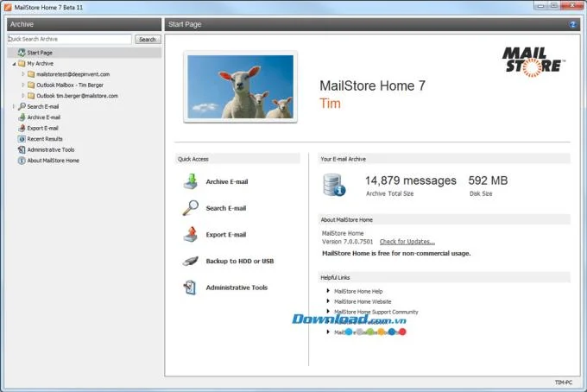
Task: Click Search E-mail label in Quick Access
Action: pos(226,208)
